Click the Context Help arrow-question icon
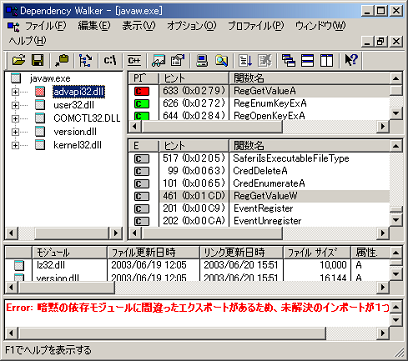 pos(351,61)
